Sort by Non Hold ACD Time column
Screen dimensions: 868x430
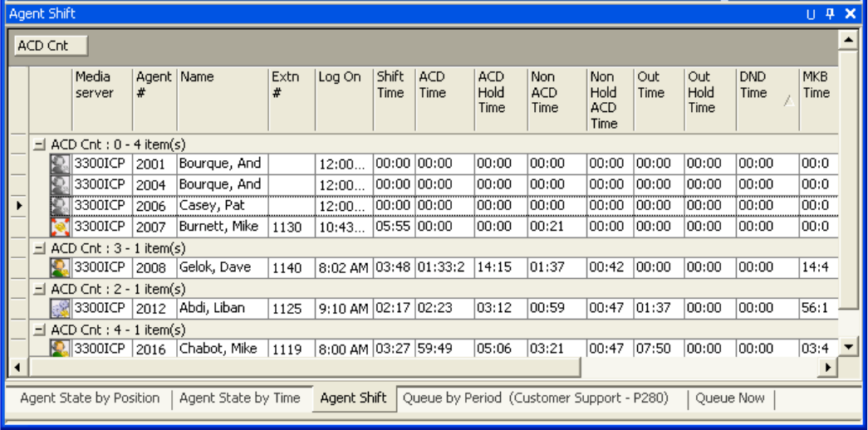point(610,100)
